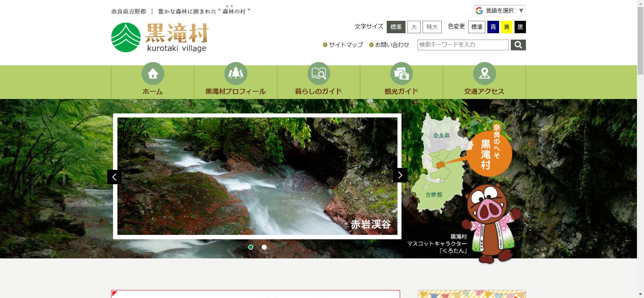This screenshot has height=298, width=644.
Task: Click the search keyword input field
Action: click(x=463, y=45)
